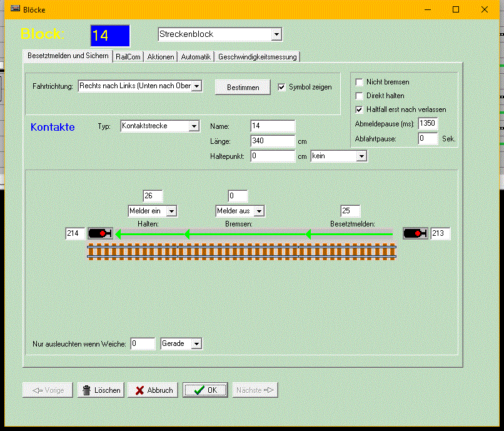504x431 pixels.
Task: Expand the Kontaktstrecke Typ dropdown
Action: click(194, 126)
